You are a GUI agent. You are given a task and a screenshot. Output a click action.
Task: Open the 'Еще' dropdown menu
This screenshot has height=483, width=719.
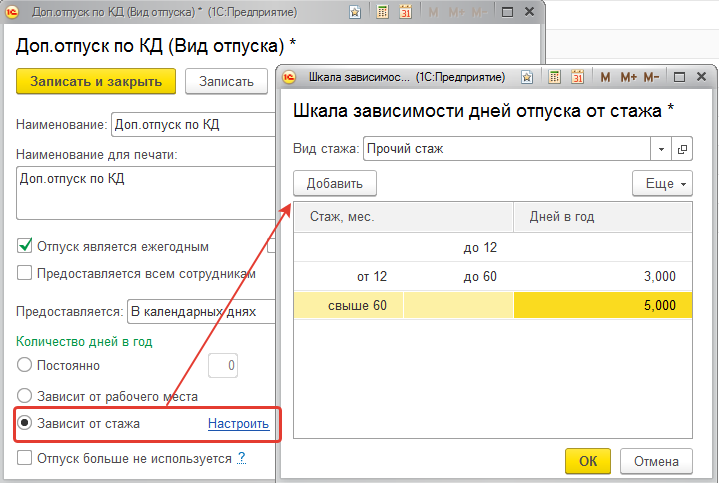pyautogui.click(x=662, y=183)
